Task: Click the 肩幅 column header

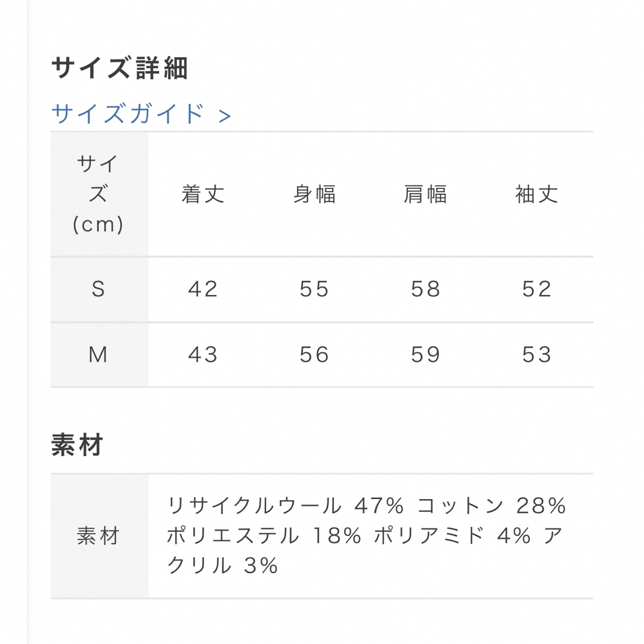Action: 426,194
